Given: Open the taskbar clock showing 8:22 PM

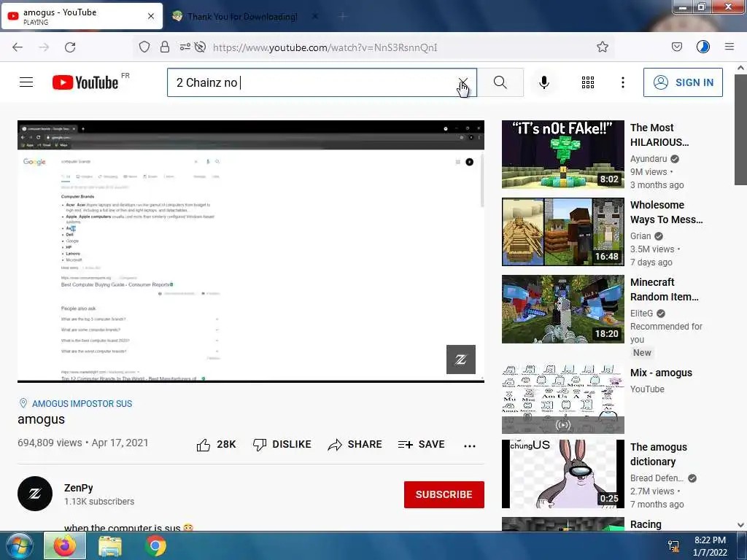Looking at the screenshot, I should pos(710,546).
